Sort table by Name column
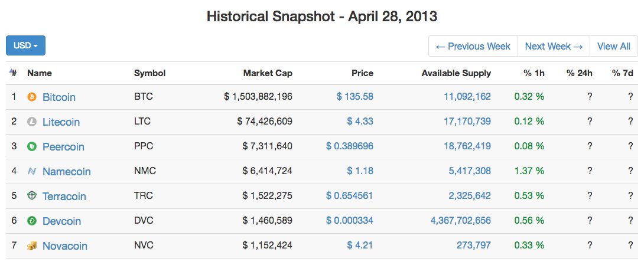This screenshot has height=265, width=644. pyautogui.click(x=40, y=73)
